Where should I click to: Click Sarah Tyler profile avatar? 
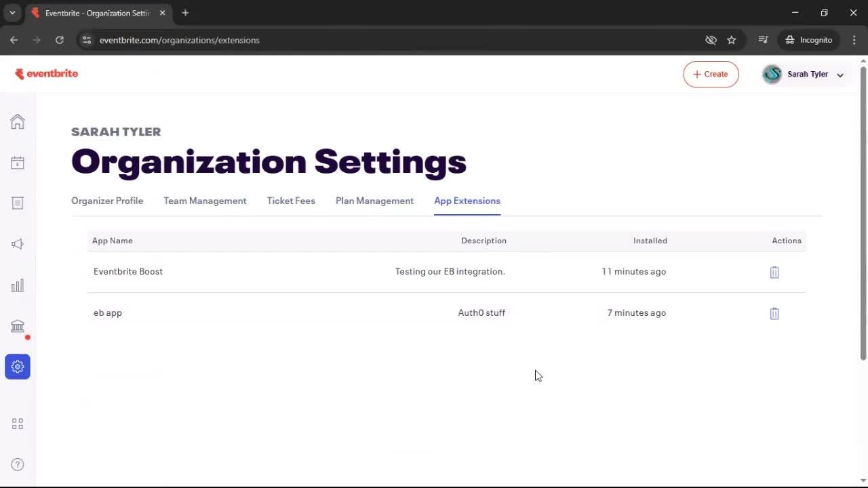click(772, 75)
